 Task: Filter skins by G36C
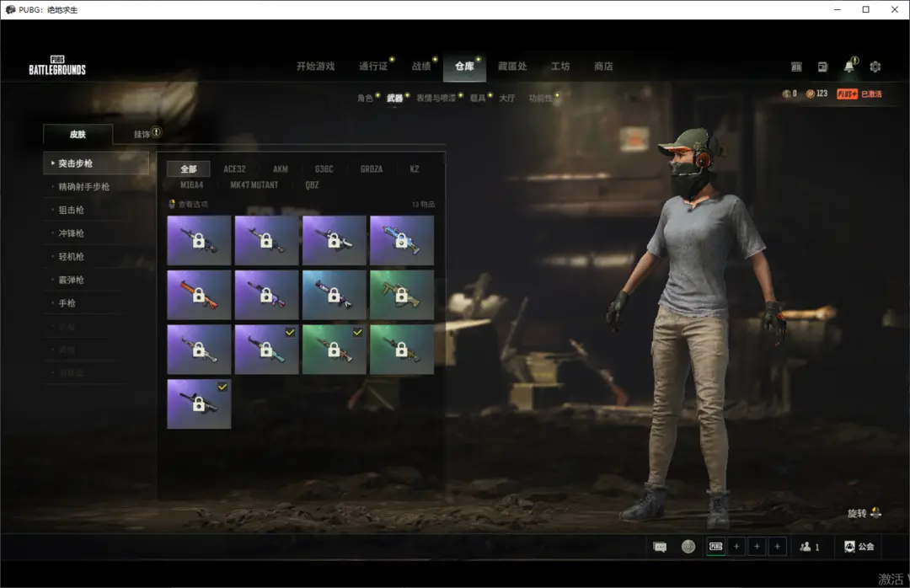pyautogui.click(x=324, y=169)
